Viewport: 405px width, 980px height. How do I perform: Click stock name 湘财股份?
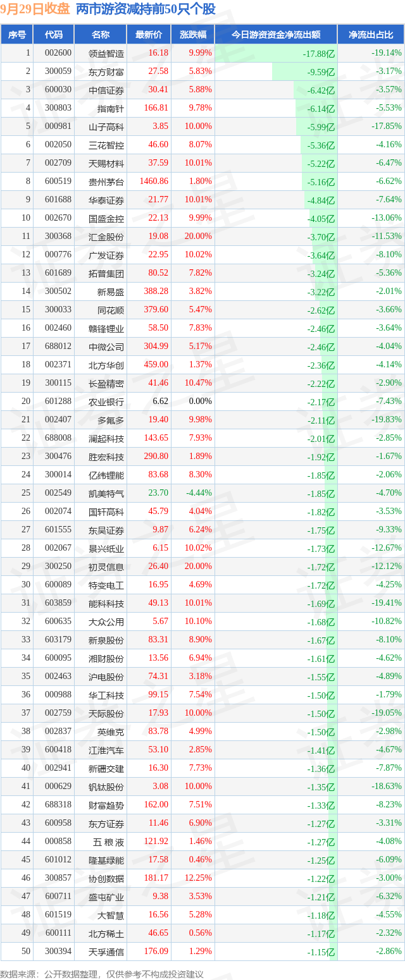click(x=106, y=659)
